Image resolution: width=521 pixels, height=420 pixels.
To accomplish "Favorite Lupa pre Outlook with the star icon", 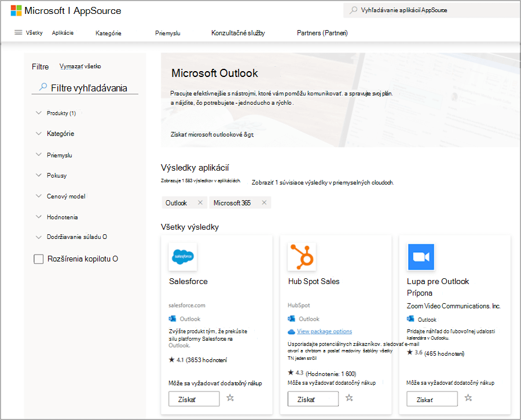I will click(468, 398).
